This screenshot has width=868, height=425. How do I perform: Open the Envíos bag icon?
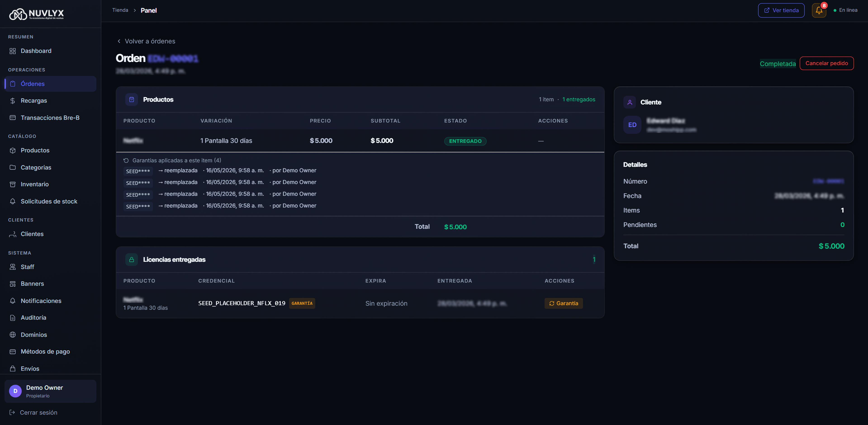click(12, 368)
